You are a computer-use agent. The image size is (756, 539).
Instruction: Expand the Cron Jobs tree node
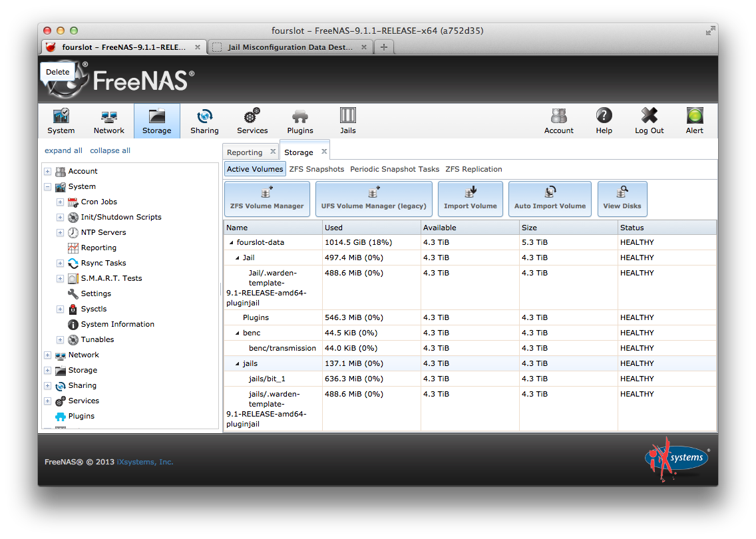coord(61,202)
